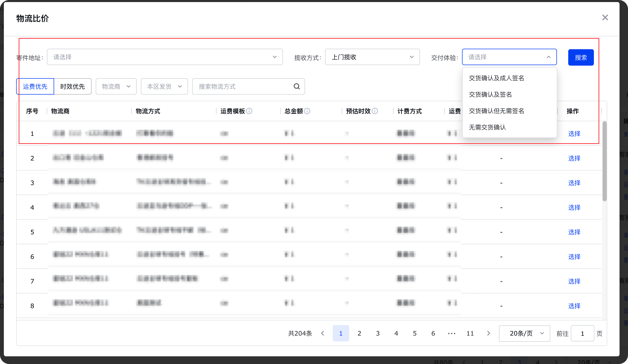Image resolution: width=628 pixels, height=364 pixels.
Task: Choose 交货确认及成人签名 option
Action: (x=496, y=78)
